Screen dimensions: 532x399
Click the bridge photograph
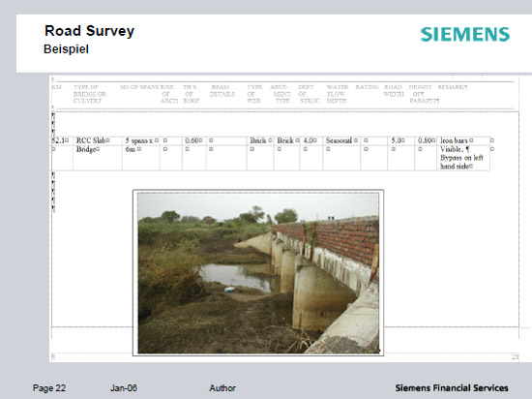pyautogui.click(x=258, y=273)
